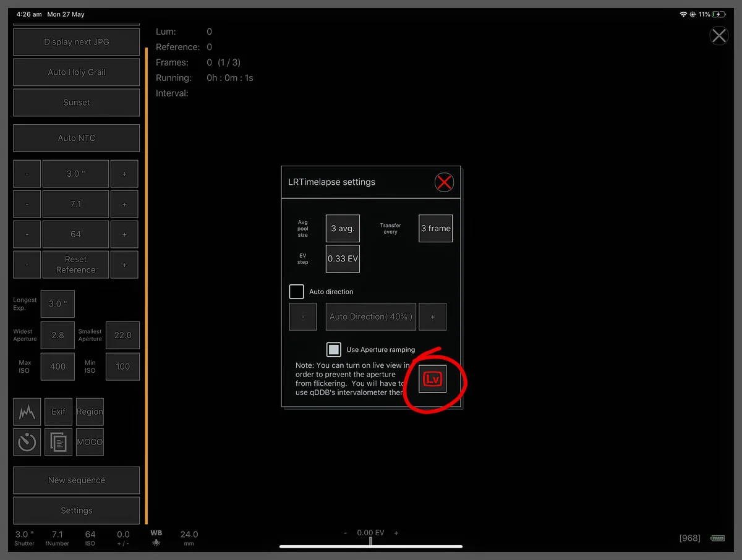The width and height of the screenshot is (742, 560).
Task: Tap the [968] remaining shots counter
Action: click(x=689, y=538)
